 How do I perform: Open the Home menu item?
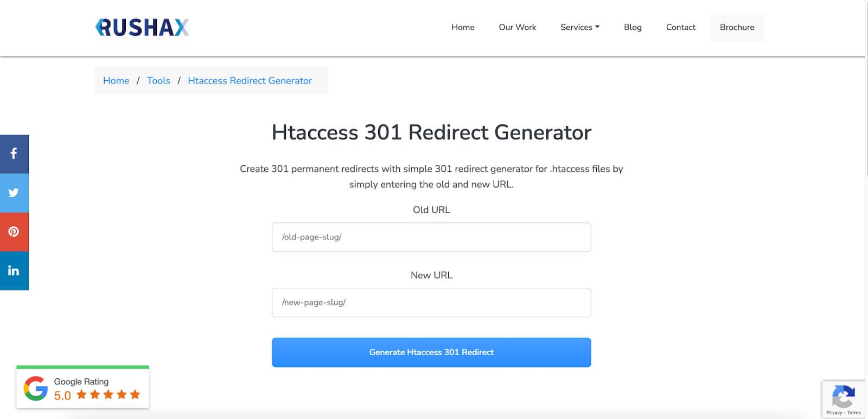tap(463, 27)
